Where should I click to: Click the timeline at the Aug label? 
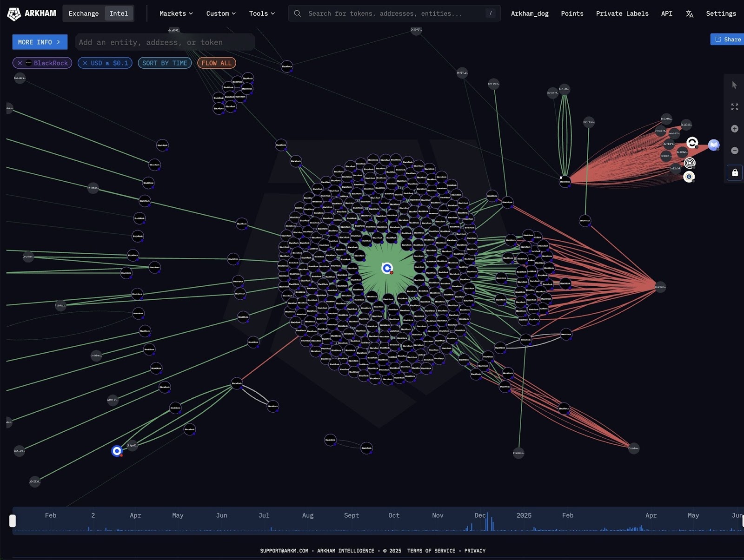click(x=308, y=515)
